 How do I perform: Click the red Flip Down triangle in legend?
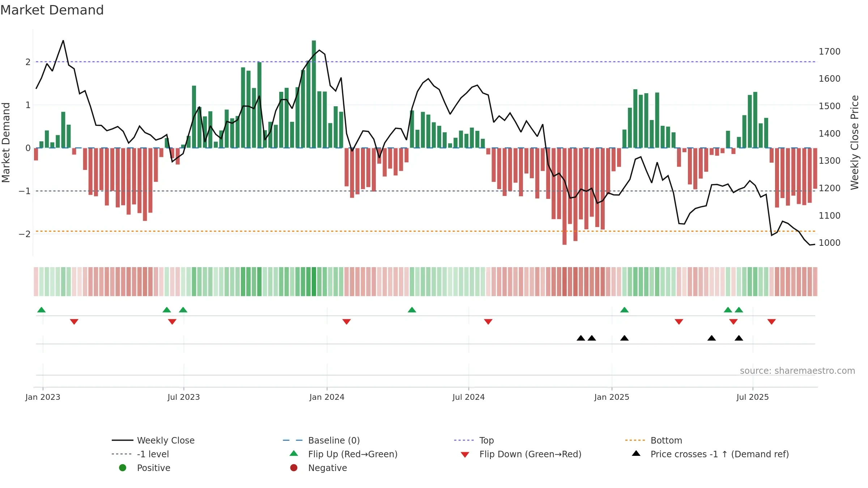pos(465,455)
